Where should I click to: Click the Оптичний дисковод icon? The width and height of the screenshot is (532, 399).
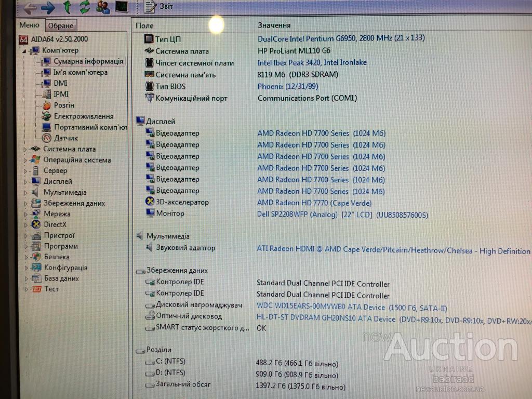point(150,316)
